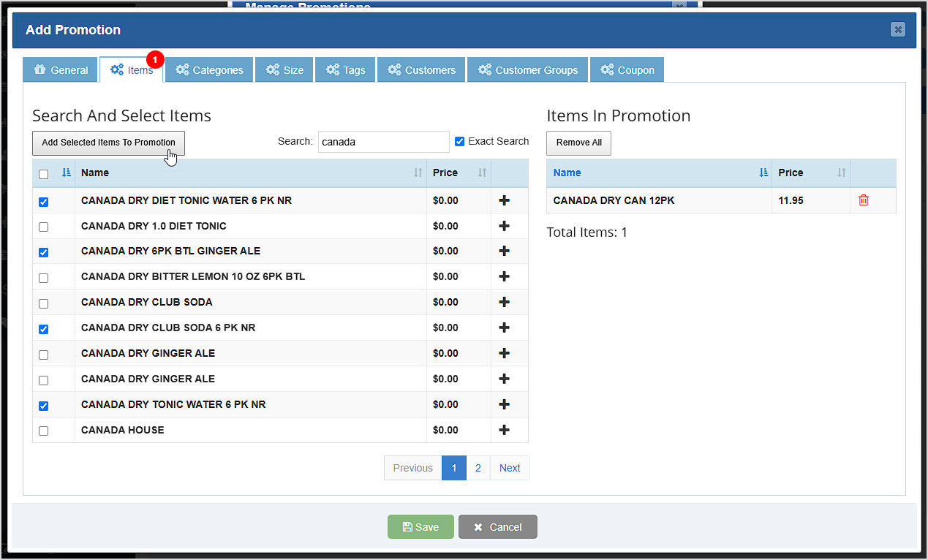Click the Add Selected Items To Promotion button
The image size is (928, 560).
tap(107, 143)
